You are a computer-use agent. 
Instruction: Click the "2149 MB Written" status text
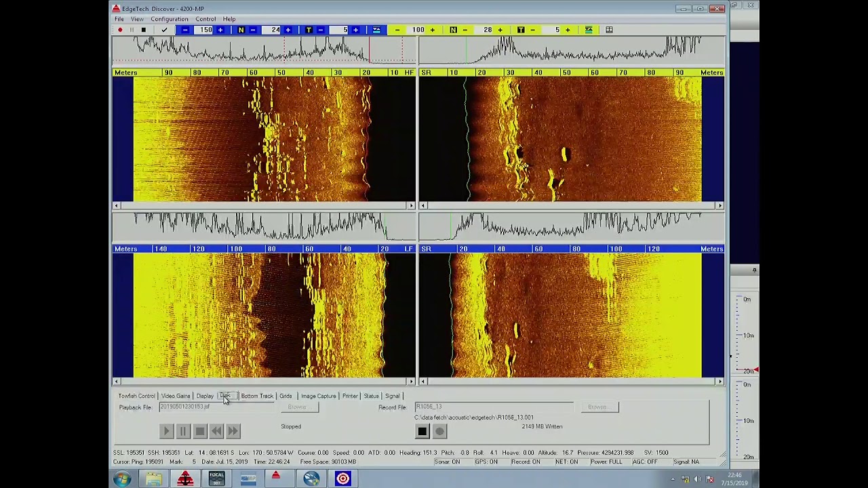click(x=542, y=426)
